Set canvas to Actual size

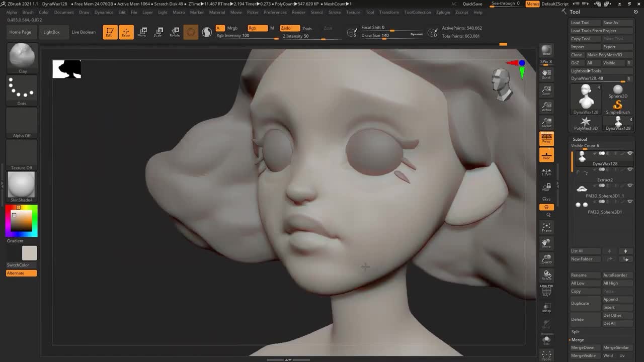546,107
